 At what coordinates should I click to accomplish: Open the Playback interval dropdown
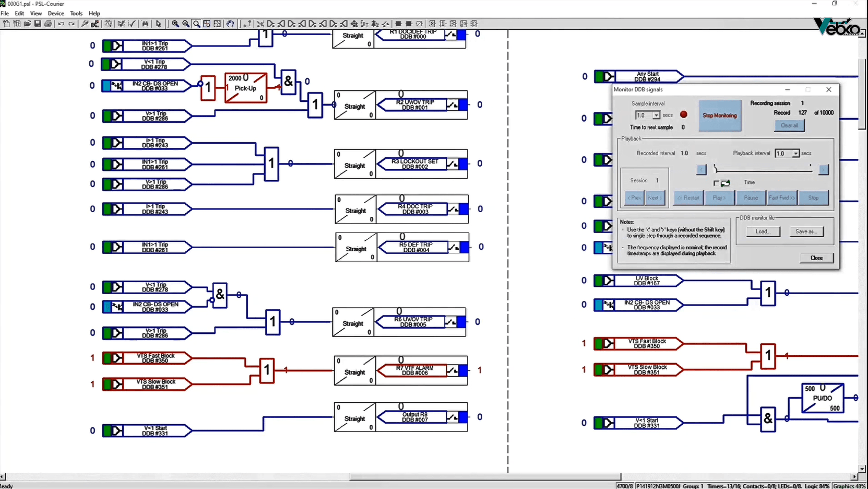click(x=795, y=154)
